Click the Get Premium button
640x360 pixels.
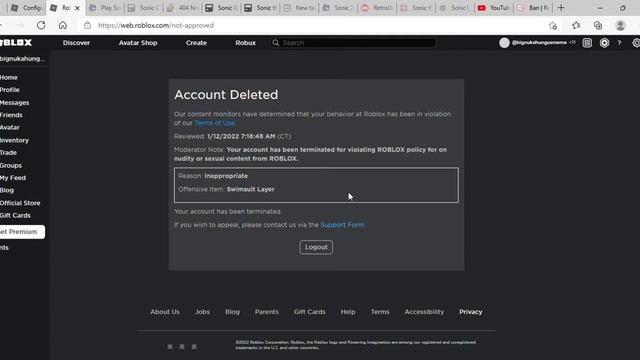pos(22,231)
